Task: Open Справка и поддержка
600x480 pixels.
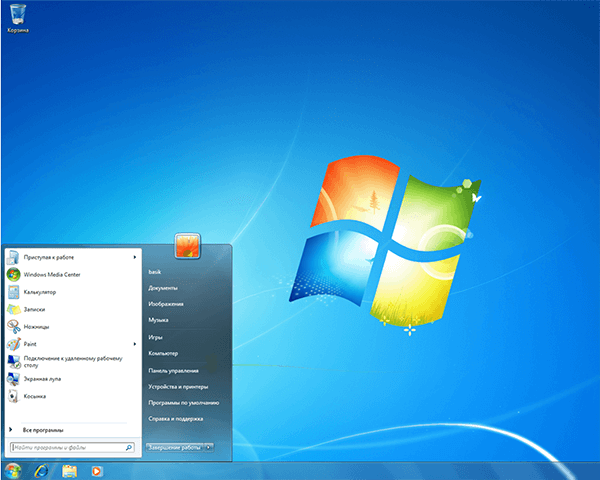Action: [x=176, y=419]
